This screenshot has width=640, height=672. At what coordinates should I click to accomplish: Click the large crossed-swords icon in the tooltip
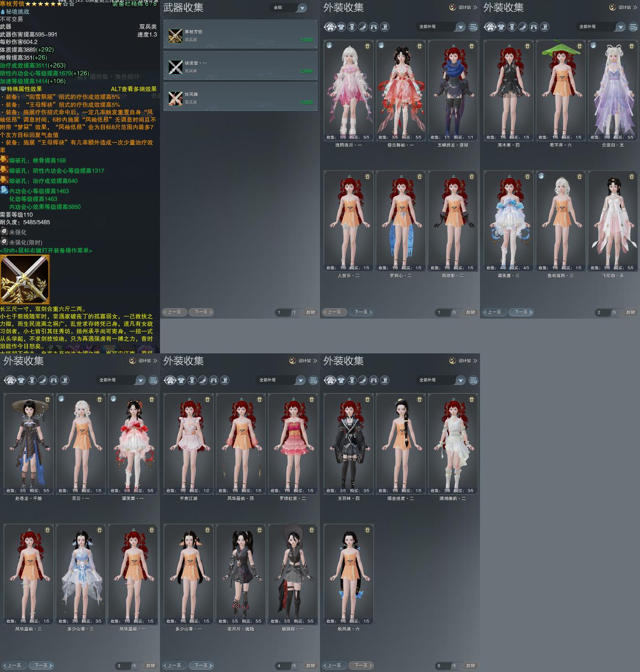pos(25,280)
